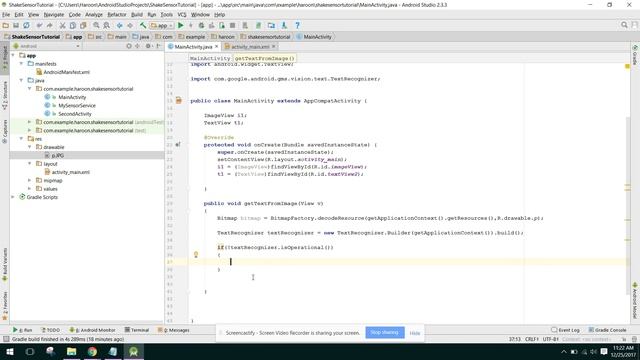Screen dimensions: 640x360
Task: Find magnifier icon in toolbar
Action: (96, 25)
